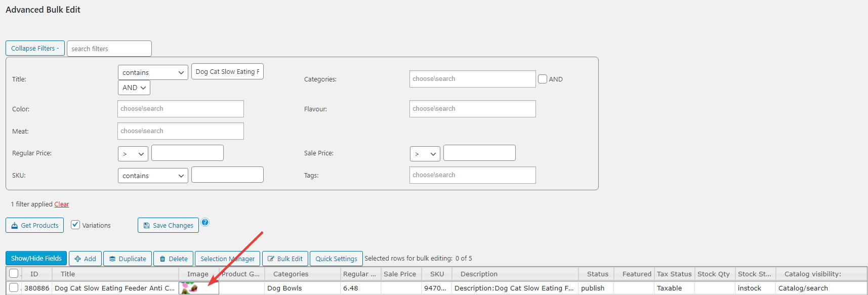This screenshot has width=868, height=295.
Task: Click the 'publish' status cell
Action: pyautogui.click(x=596, y=288)
